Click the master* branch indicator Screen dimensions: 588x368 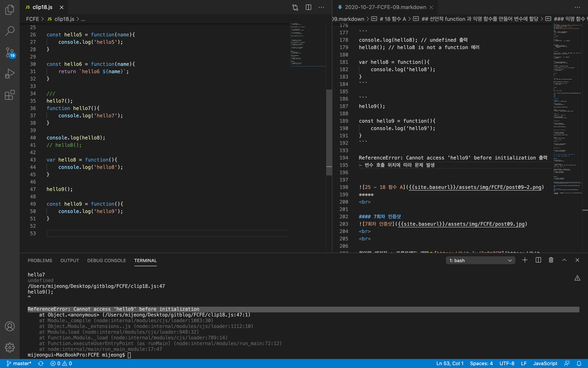click(19, 363)
